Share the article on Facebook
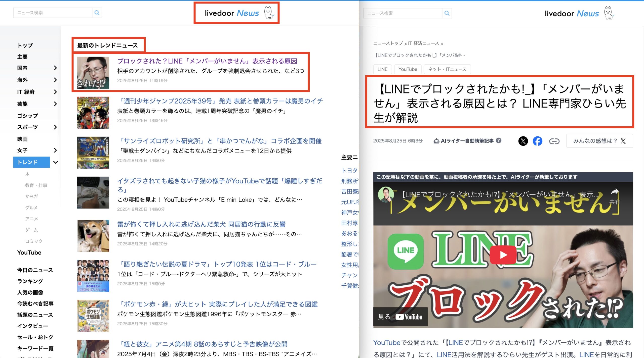The image size is (644, 358). point(538,141)
